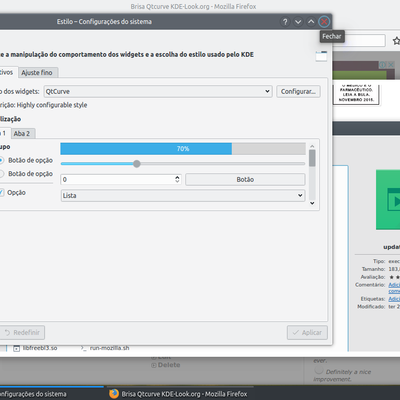Image resolution: width=400 pixels, height=400 pixels.
Task: Select the checked Botão de opção radio button
Action: coord(1,160)
